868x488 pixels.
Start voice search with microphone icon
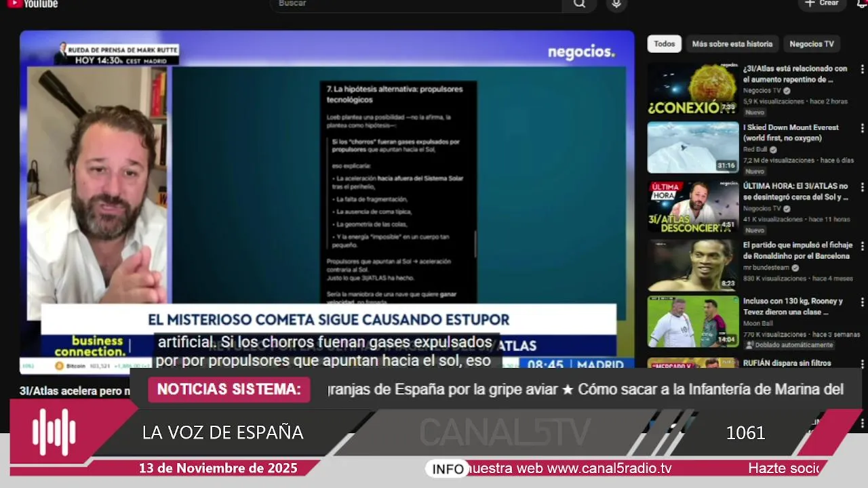[x=616, y=4]
